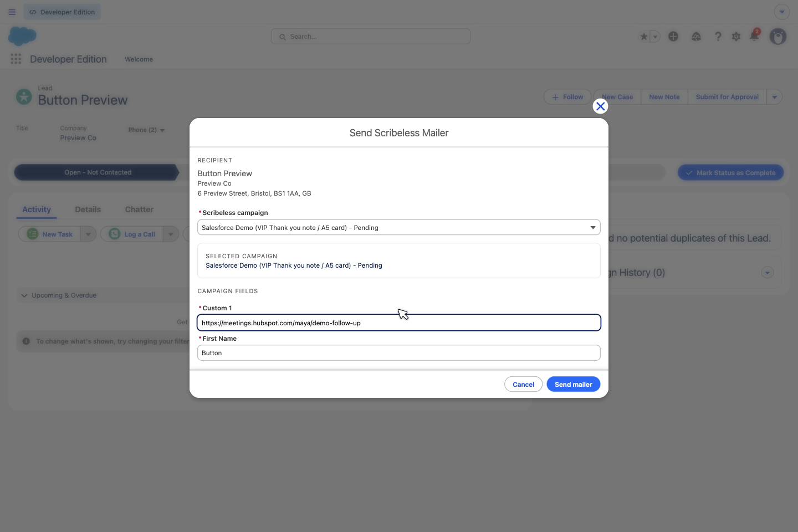Select the Open - Not Contacted stage
798x532 pixels.
pyautogui.click(x=98, y=172)
